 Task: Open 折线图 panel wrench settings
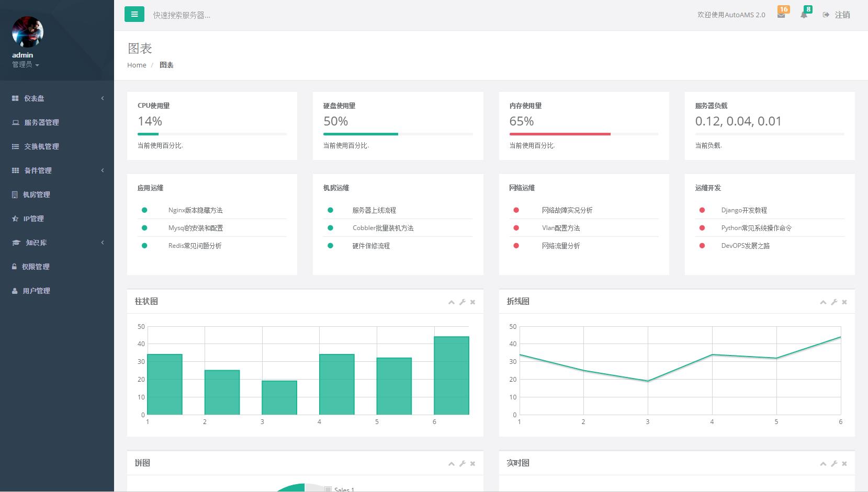click(834, 302)
